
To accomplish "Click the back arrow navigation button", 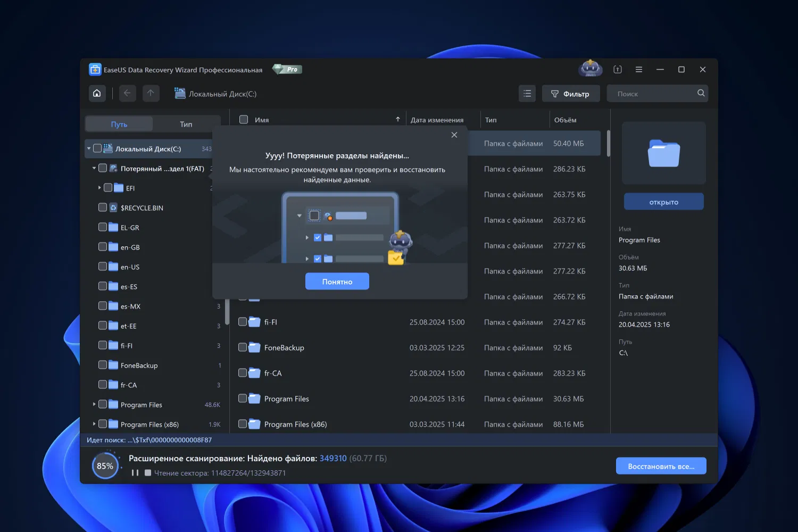I will point(127,94).
